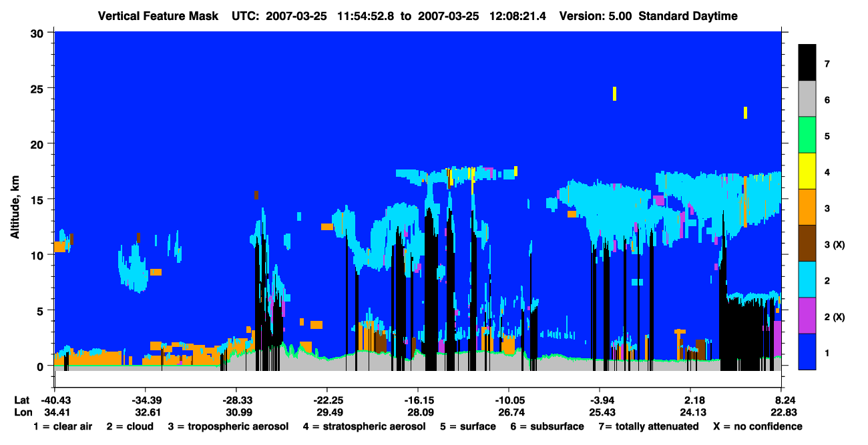The image size is (868, 445).
Task: Click the latitude value -34.39
Action: click(146, 400)
